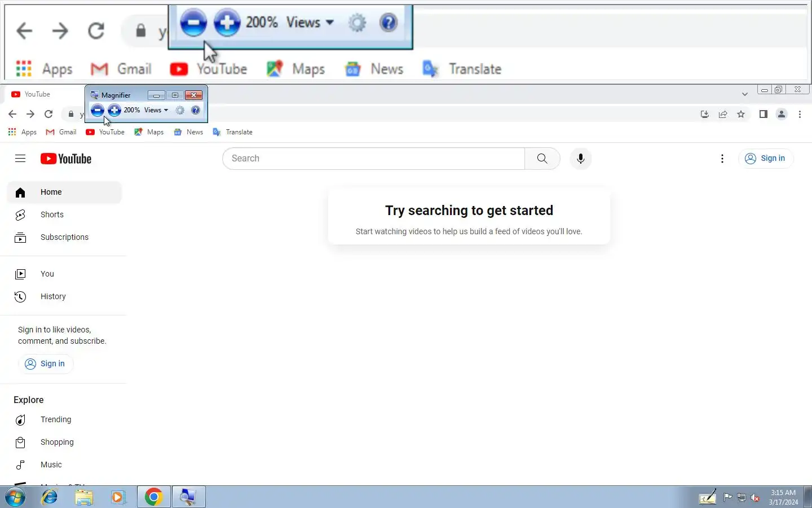Open Shorts in the sidebar

click(64, 214)
